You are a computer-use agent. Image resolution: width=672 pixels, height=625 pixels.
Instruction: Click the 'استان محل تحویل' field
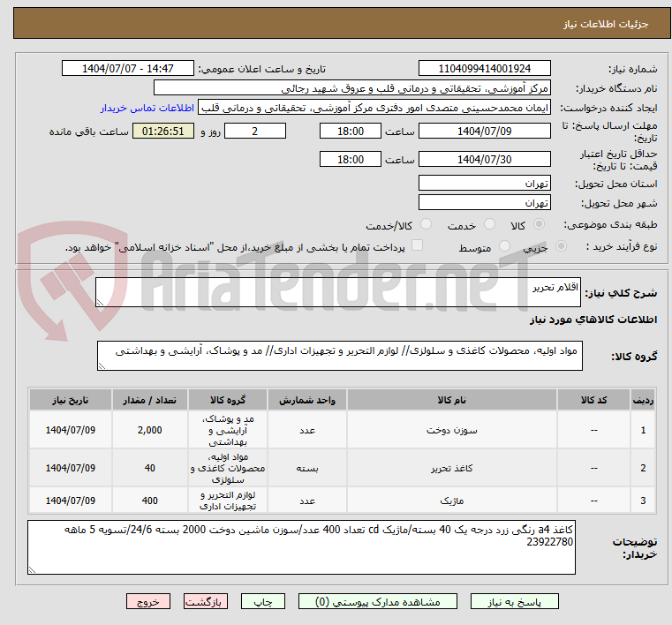coord(485,183)
